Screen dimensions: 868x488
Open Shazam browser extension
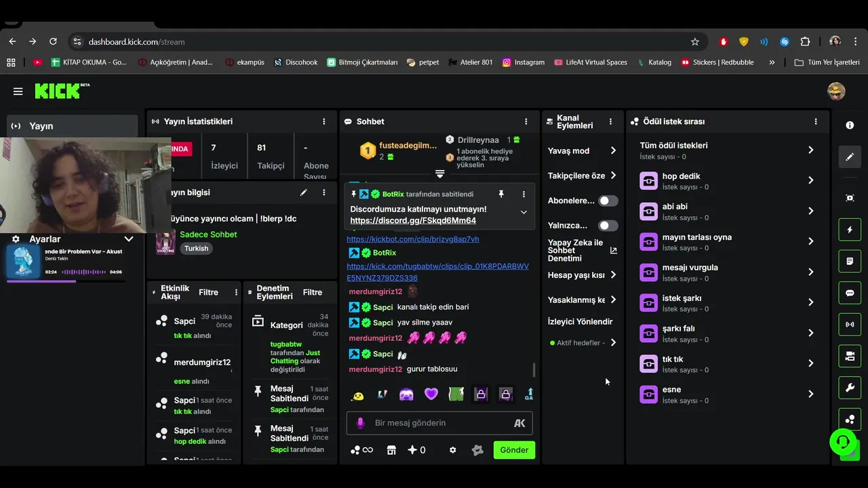point(785,41)
